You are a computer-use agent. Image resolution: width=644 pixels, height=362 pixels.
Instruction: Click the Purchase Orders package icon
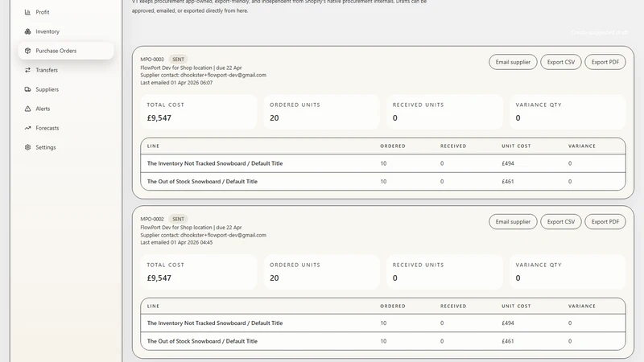click(27, 51)
